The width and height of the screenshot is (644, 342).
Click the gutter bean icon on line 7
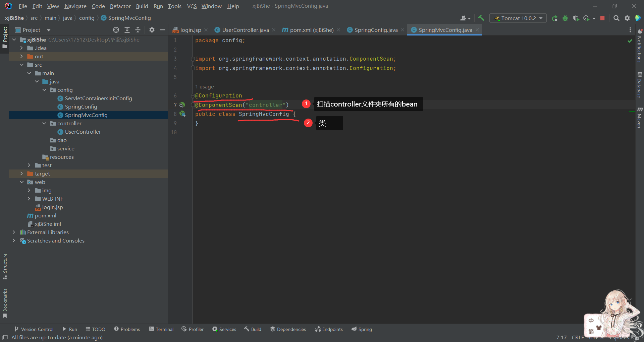(x=182, y=105)
